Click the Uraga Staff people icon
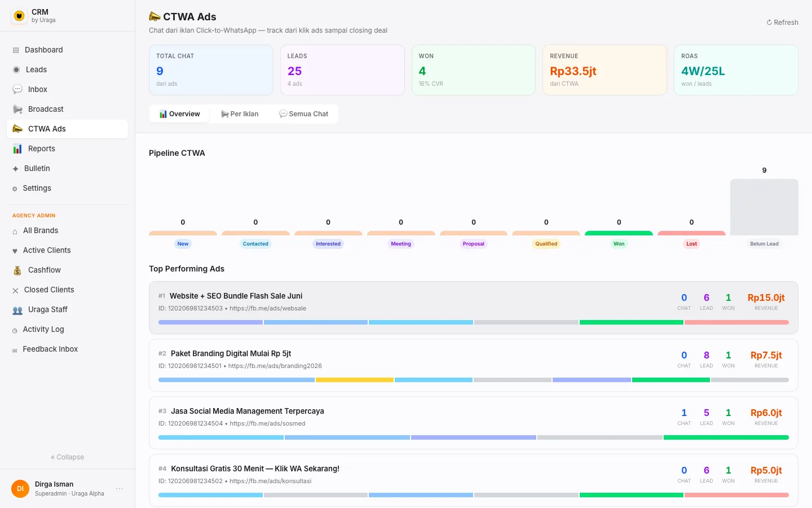Image resolution: width=812 pixels, height=508 pixels. (17, 310)
